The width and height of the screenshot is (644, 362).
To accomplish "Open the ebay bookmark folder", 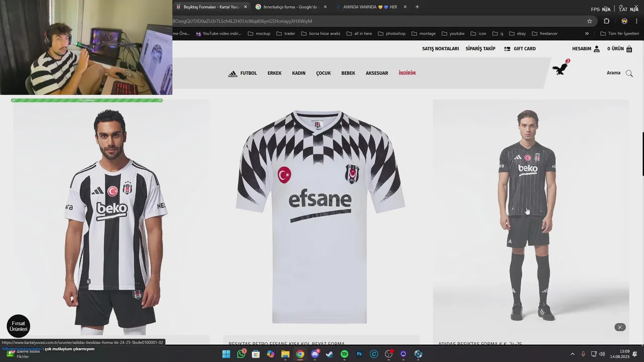I will (517, 34).
